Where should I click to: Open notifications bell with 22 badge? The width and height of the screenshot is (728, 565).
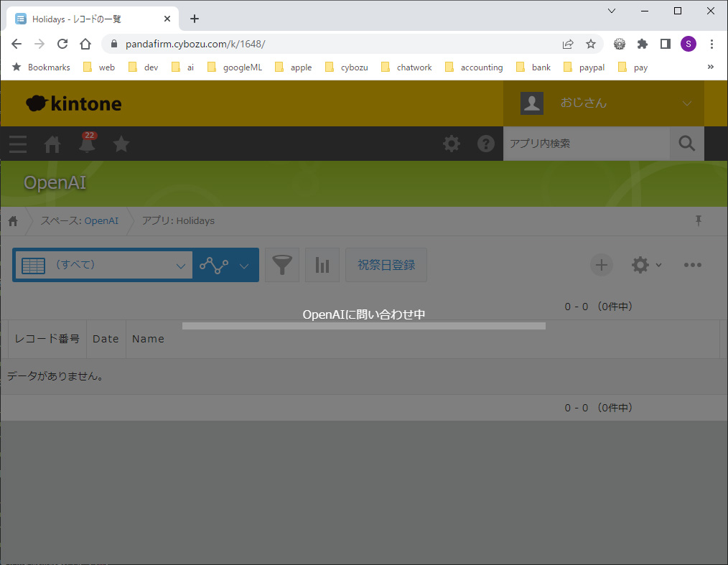pos(87,143)
